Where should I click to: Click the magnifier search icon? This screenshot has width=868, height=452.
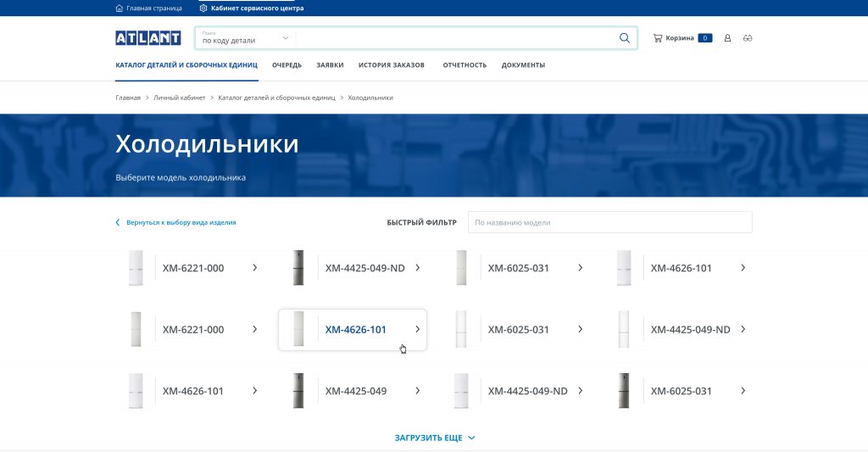625,38
